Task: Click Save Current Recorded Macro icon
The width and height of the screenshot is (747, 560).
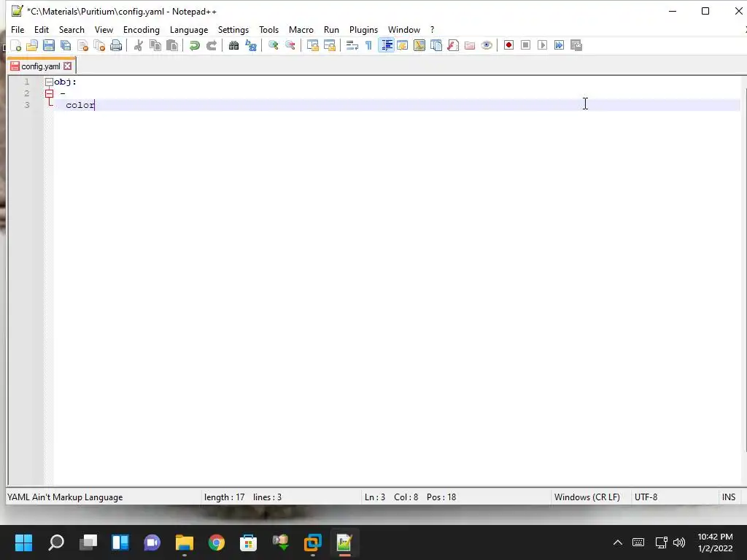Action: (576, 46)
